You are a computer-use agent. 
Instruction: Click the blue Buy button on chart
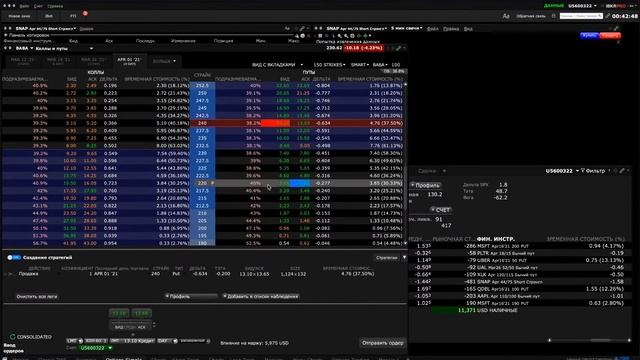589,36
